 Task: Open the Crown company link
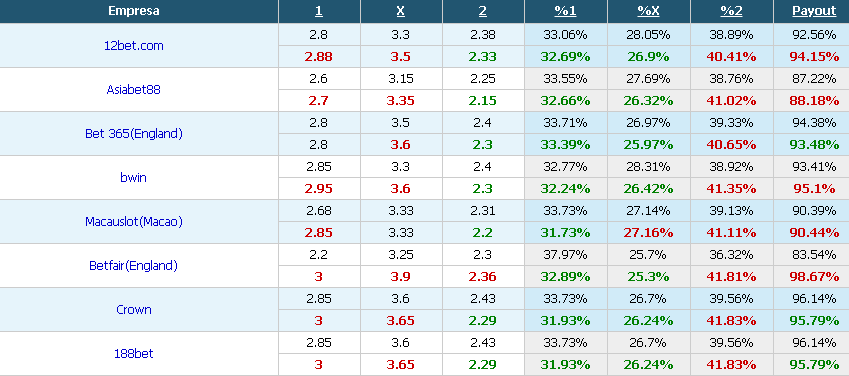coord(134,309)
